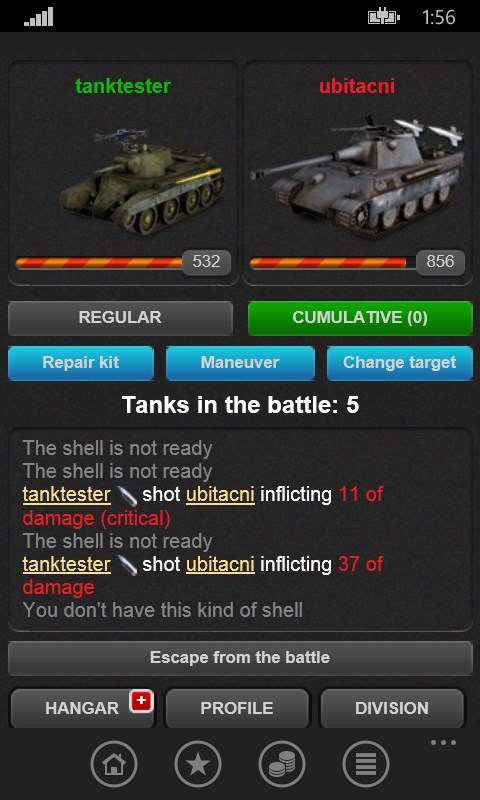Screen dimensions: 480x800
Task: Click tanktester's health bar
Action: click(99, 263)
